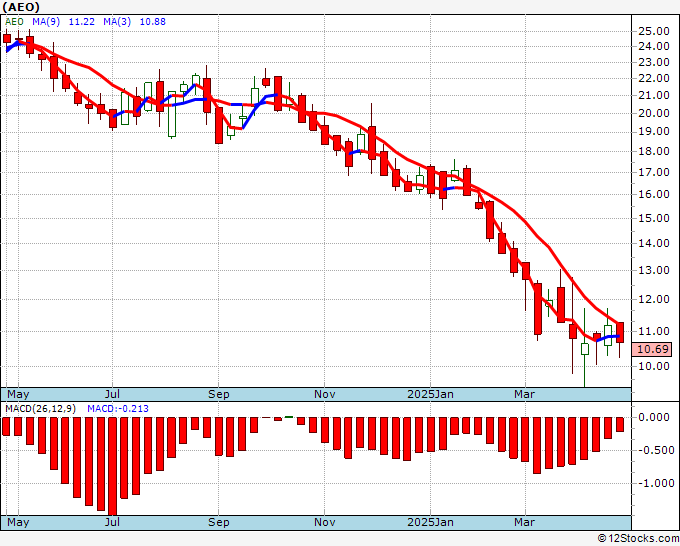Click the MACD(26,12,9) indicator label
The width and height of the screenshot is (680, 546).
coord(41,409)
